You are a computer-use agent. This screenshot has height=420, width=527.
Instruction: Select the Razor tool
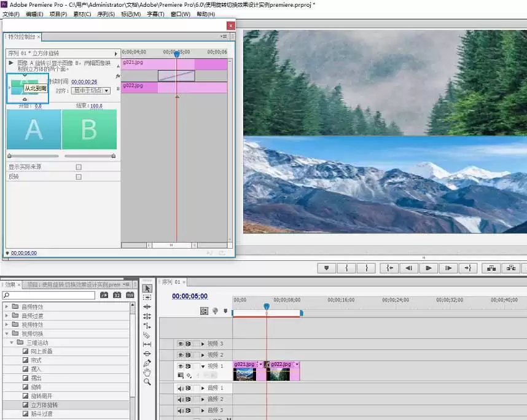click(147, 335)
